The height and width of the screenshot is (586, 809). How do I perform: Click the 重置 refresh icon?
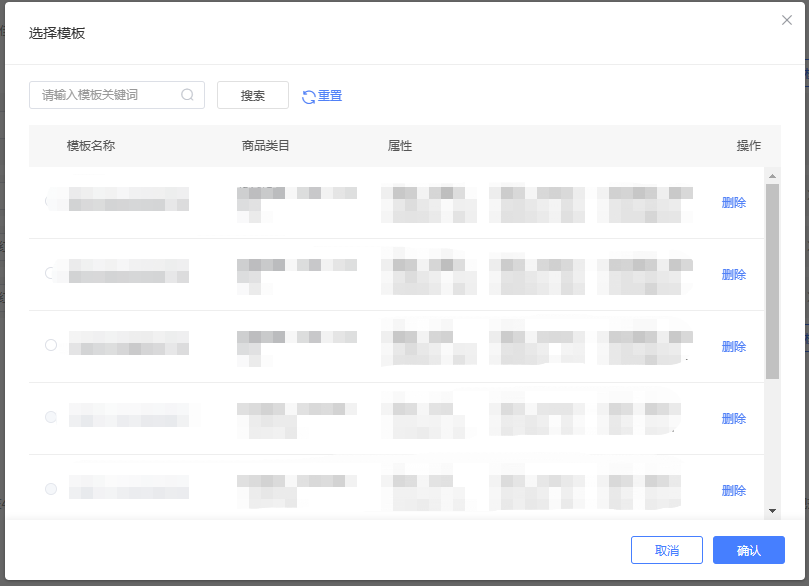coord(309,97)
